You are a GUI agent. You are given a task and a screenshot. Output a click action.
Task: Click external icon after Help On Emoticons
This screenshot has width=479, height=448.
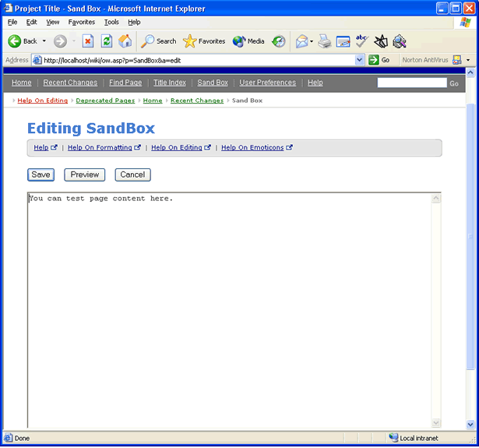tap(289, 147)
